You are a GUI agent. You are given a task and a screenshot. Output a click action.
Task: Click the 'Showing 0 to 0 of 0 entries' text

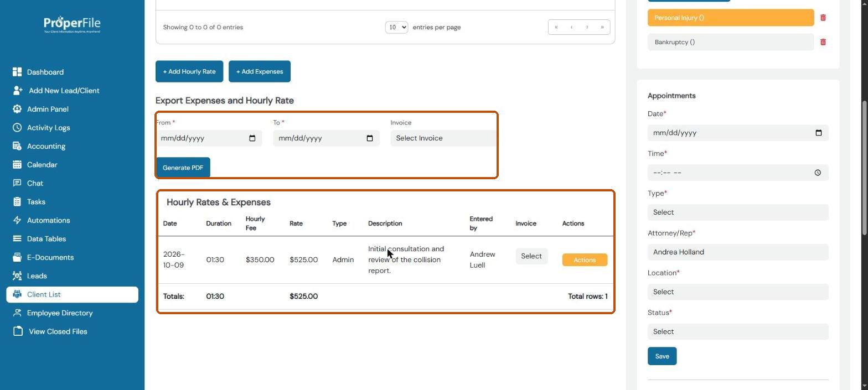203,27
